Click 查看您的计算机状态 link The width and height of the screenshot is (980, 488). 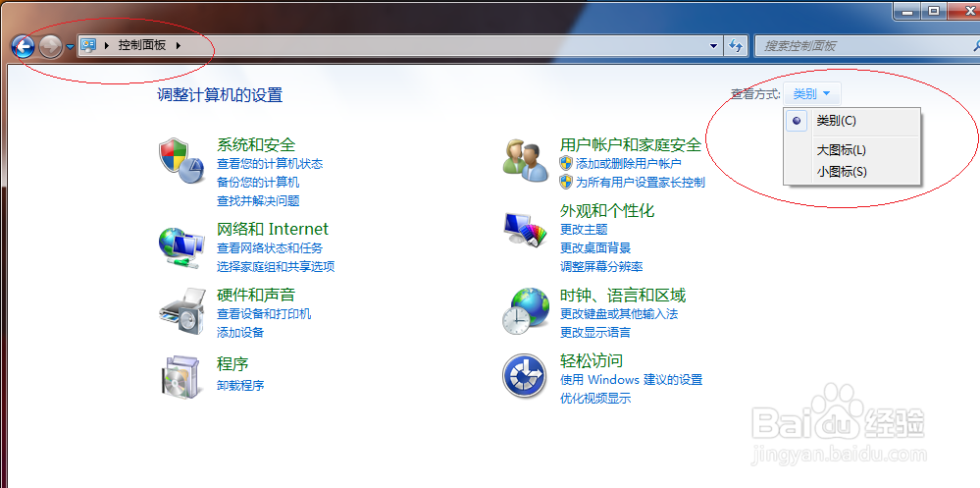point(270,163)
